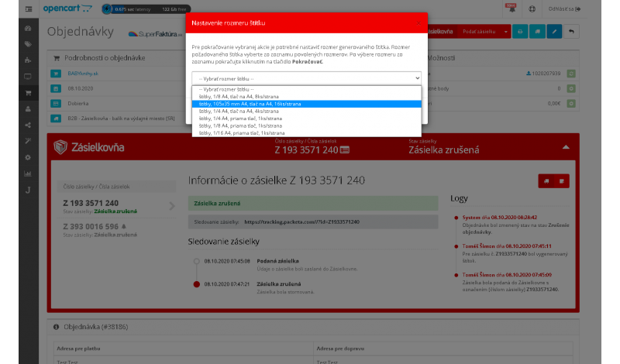Screen dimensions: 620x364
Task: Click the Podaná zásielka timeline marker
Action: (x=197, y=261)
